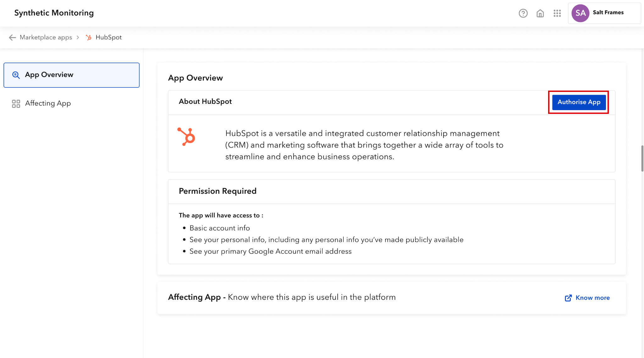The image size is (644, 358).
Task: Click the help question mark icon
Action: [523, 13]
